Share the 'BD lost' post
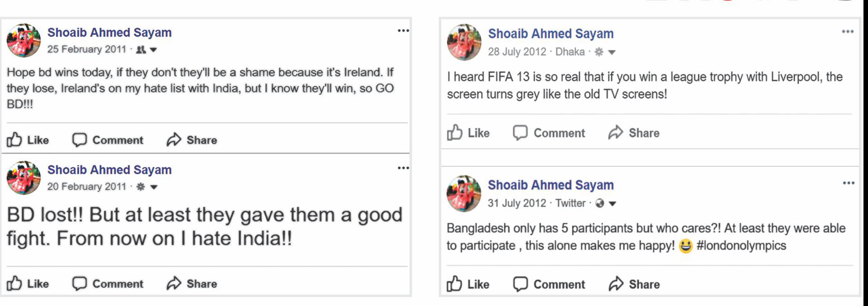Viewport: 868px width, 306px height. (192, 284)
